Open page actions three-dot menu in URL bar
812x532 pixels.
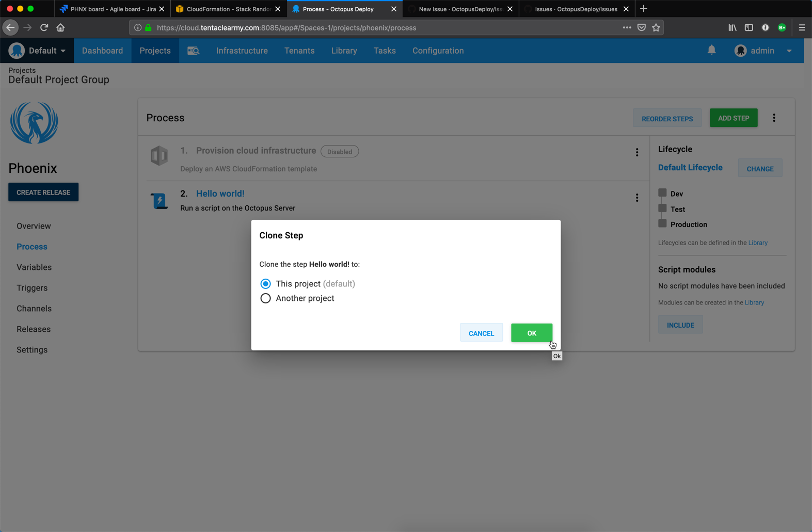point(627,28)
